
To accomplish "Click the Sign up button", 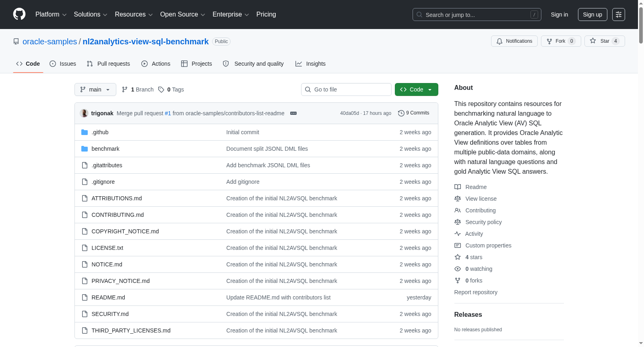I will [592, 15].
